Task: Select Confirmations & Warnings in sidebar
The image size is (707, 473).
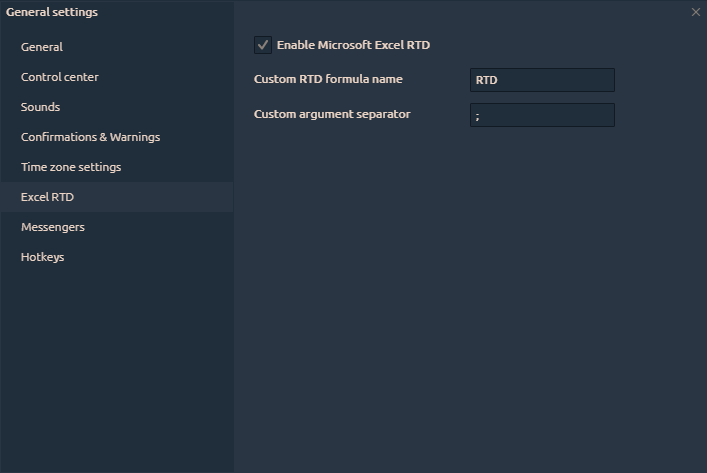Action: click(90, 137)
